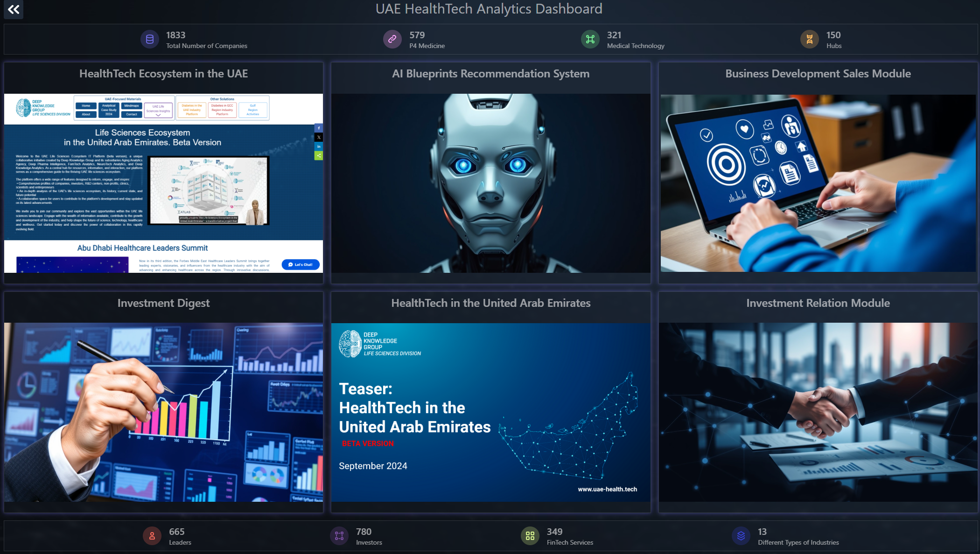Click the P4 Medicine link icon
Viewport: 980px width, 554px height.
click(x=392, y=40)
